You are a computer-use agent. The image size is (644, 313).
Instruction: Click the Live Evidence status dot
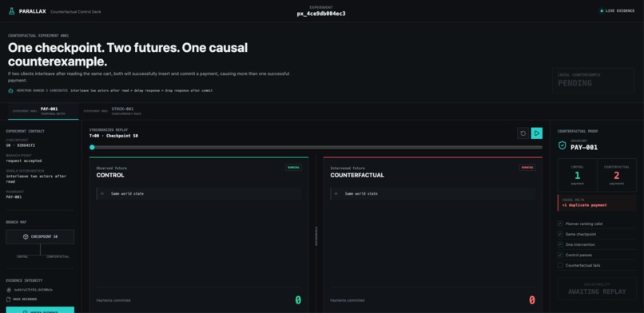pos(602,11)
